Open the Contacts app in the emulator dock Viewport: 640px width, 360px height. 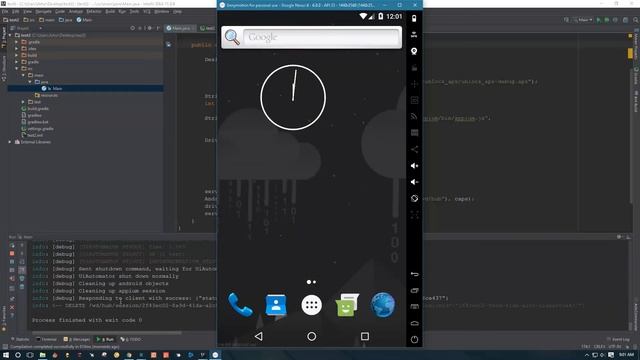point(276,304)
